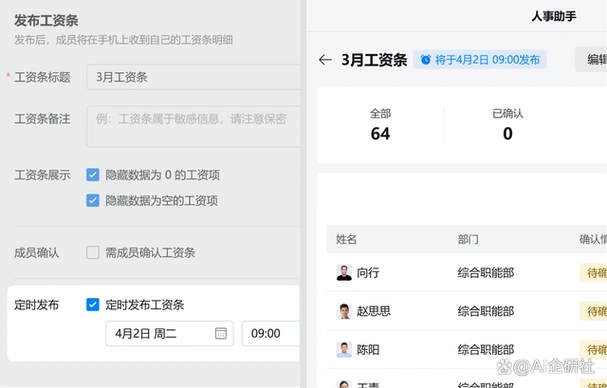
Task: Click the 编辑 button
Action: pos(591,59)
